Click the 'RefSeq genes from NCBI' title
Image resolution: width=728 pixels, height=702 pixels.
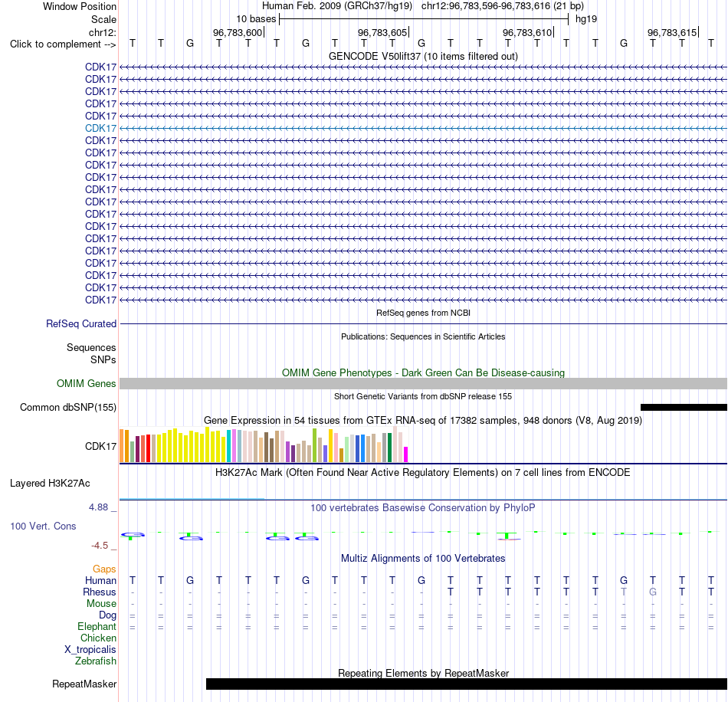pyautogui.click(x=423, y=313)
